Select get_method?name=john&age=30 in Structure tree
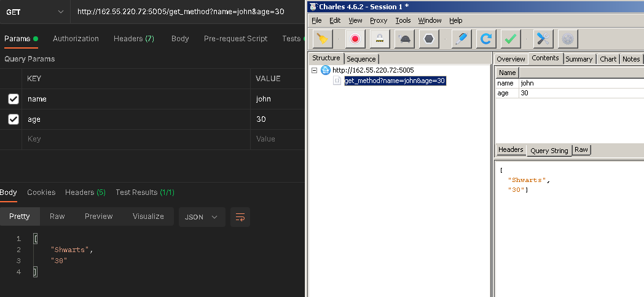644x297 pixels. 395,81
